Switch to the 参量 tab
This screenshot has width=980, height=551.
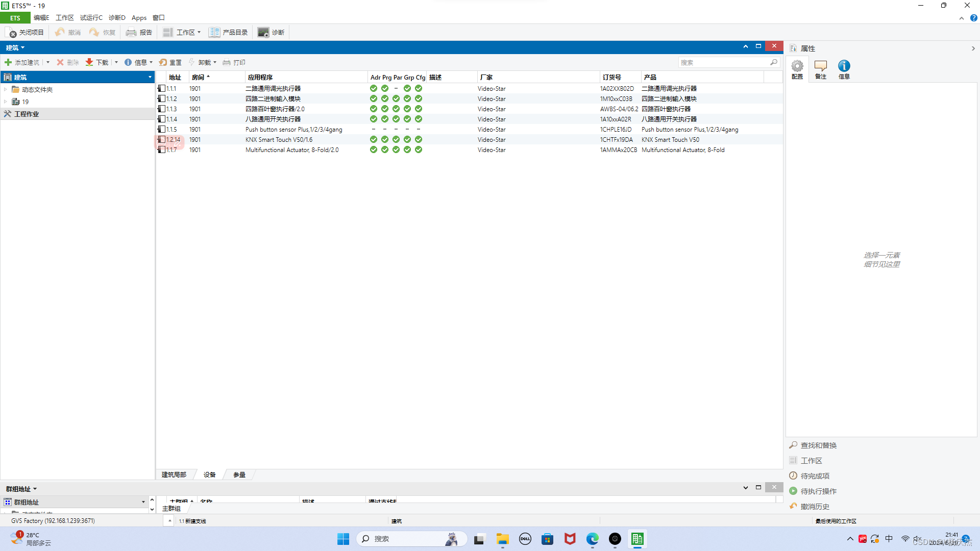coord(239,474)
